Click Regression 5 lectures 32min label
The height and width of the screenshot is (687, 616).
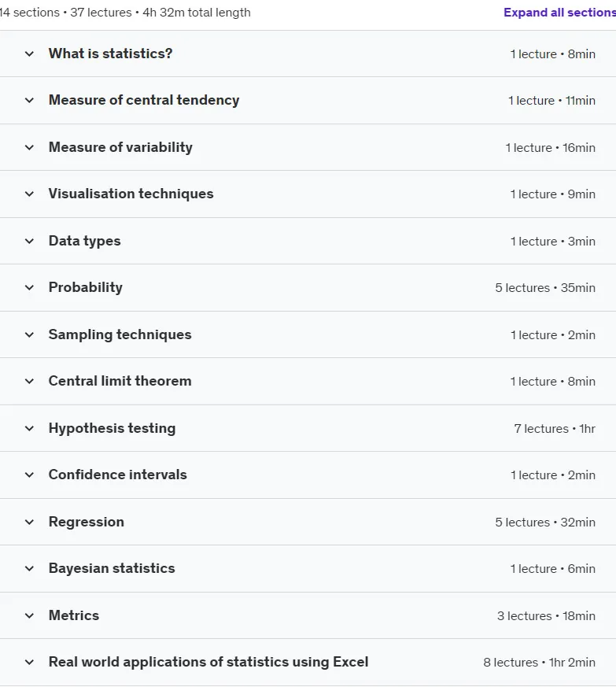(x=545, y=523)
